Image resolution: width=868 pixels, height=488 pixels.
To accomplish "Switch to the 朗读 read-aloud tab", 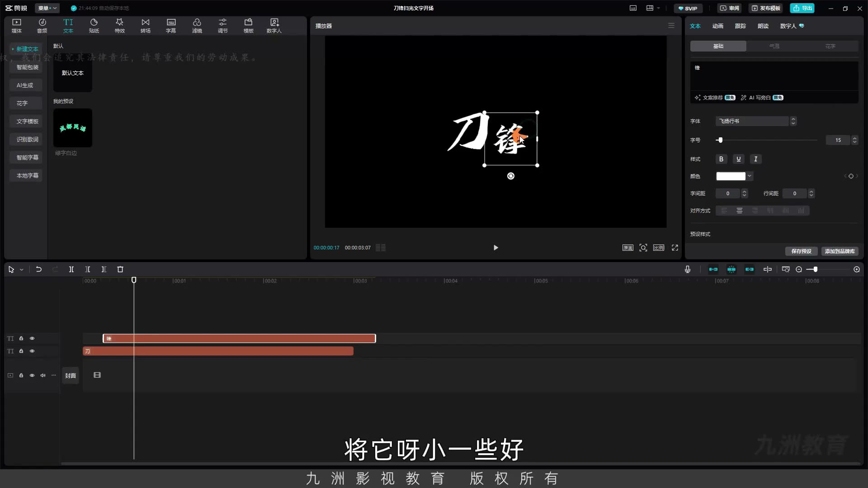I will (x=763, y=26).
